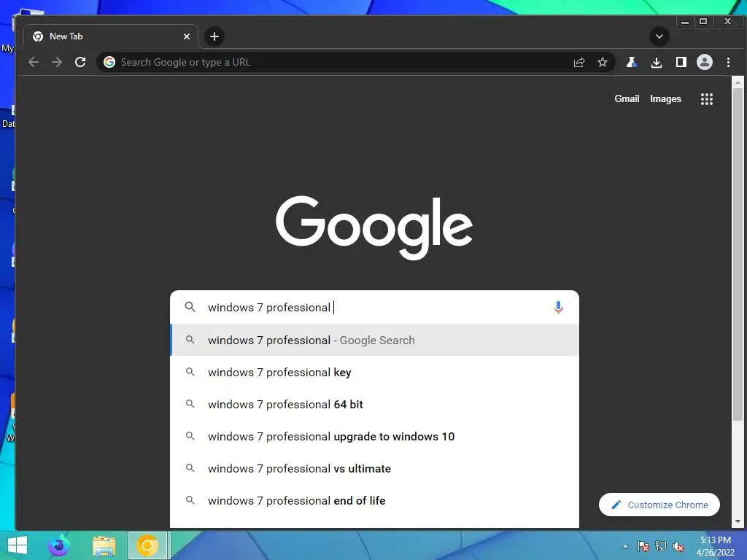Click the Google logo
Screen dimensions: 747x560
[x=374, y=227]
